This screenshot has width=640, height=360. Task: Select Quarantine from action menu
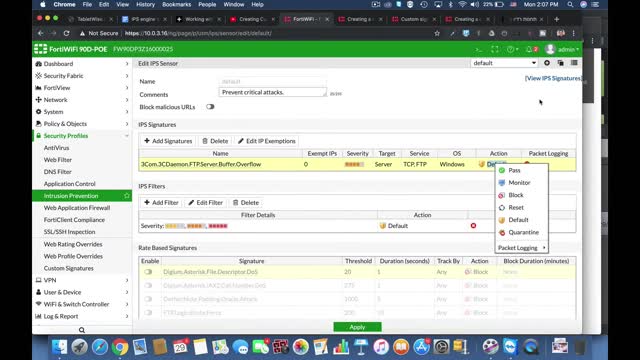[521, 232]
